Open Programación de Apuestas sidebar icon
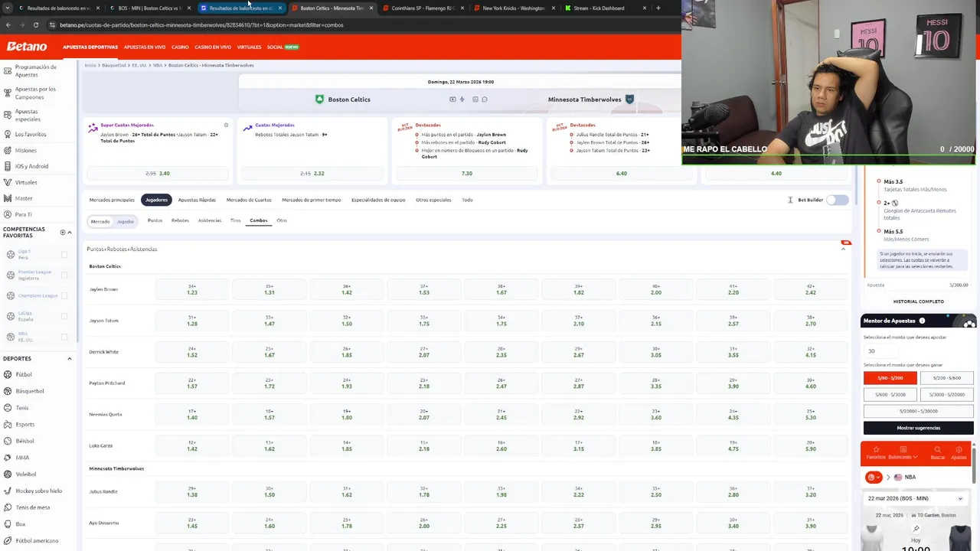Image resolution: width=980 pixels, height=551 pixels. (x=8, y=70)
